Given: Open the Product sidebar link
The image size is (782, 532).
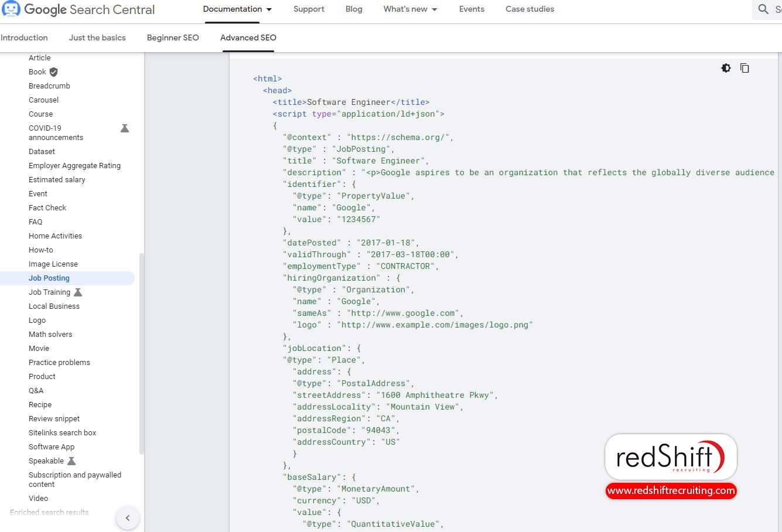Looking at the screenshot, I should pos(42,377).
